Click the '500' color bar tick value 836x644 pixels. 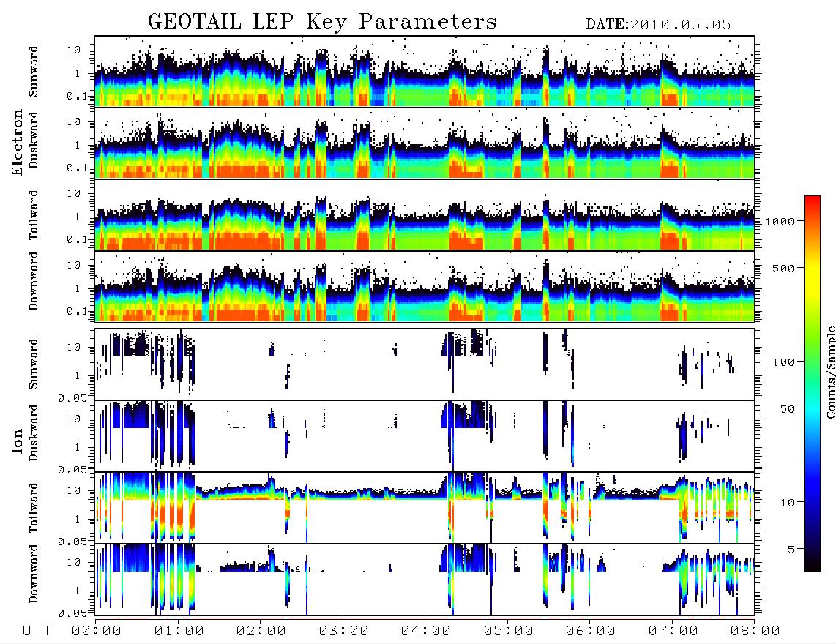(x=783, y=268)
